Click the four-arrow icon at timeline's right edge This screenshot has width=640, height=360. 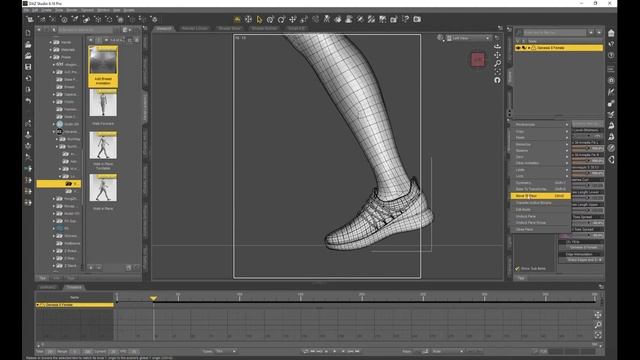pos(598,315)
